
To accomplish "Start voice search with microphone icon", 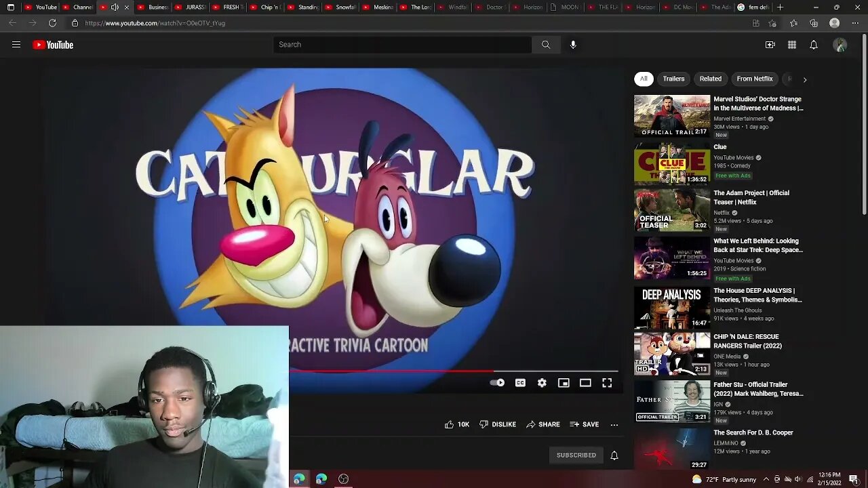I will tap(573, 45).
